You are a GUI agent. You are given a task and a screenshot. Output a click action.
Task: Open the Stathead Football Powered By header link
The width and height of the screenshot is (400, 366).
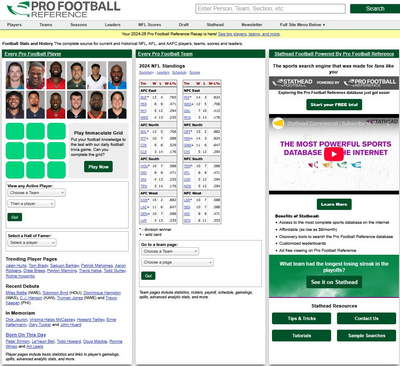tap(334, 54)
